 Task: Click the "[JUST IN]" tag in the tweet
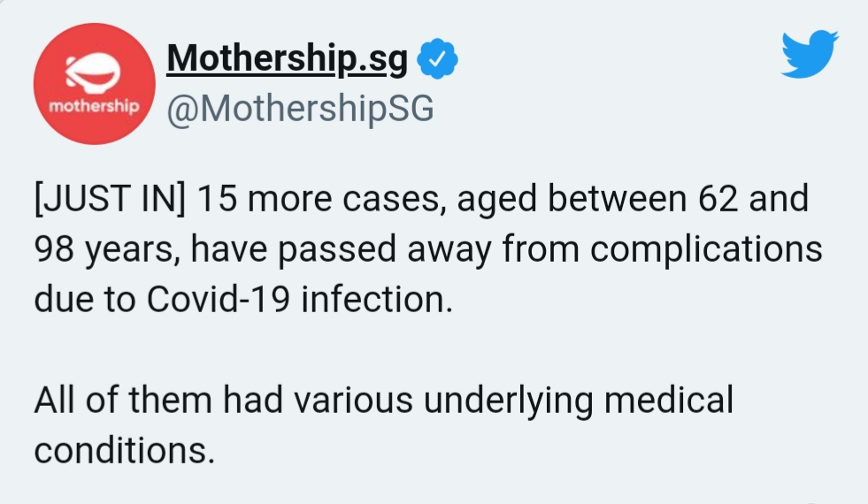click(x=109, y=200)
